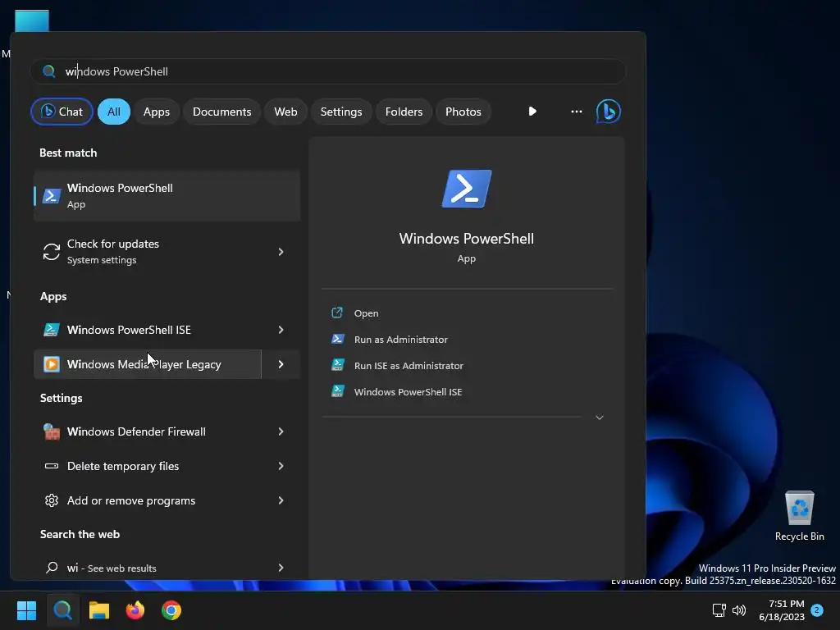The image size is (840, 630).
Task: Click the Windows Media Player Legacy icon
Action: [x=52, y=364]
